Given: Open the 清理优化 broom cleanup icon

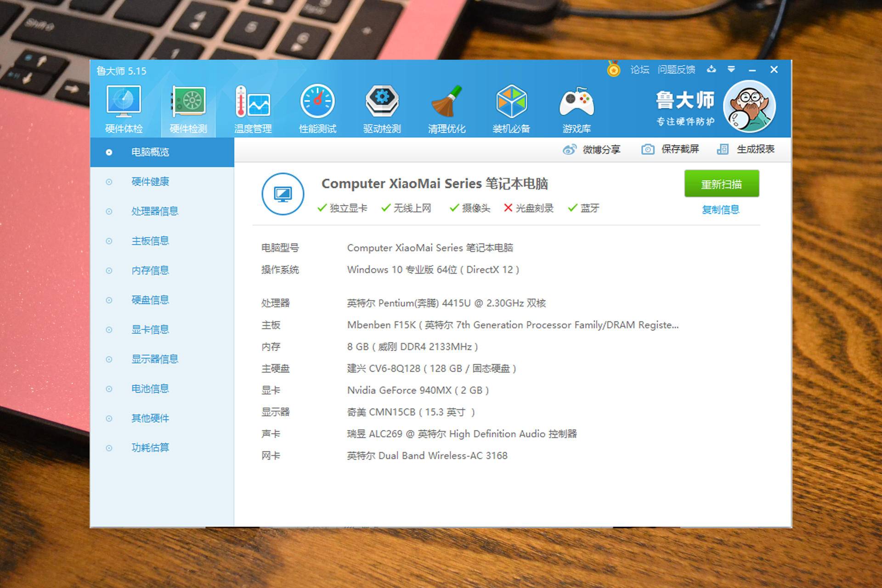Looking at the screenshot, I should tap(447, 102).
